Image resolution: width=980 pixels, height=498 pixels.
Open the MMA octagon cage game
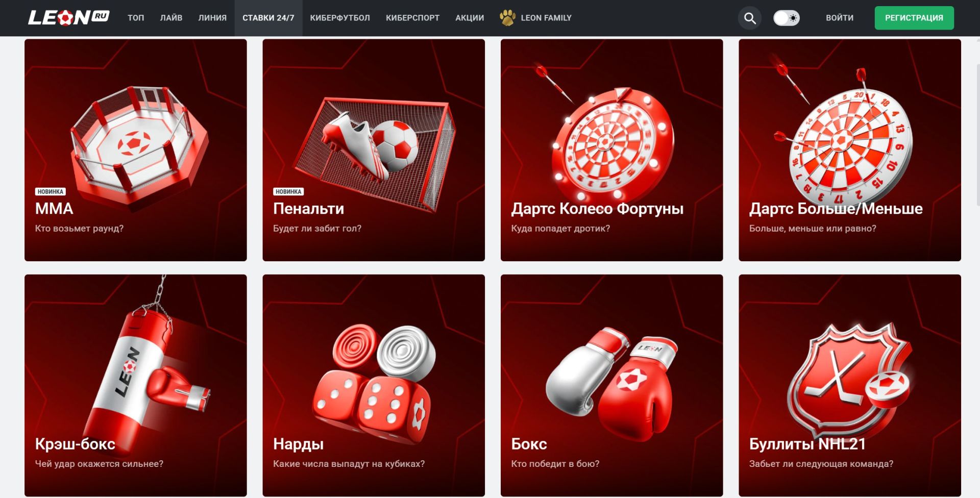(136, 150)
